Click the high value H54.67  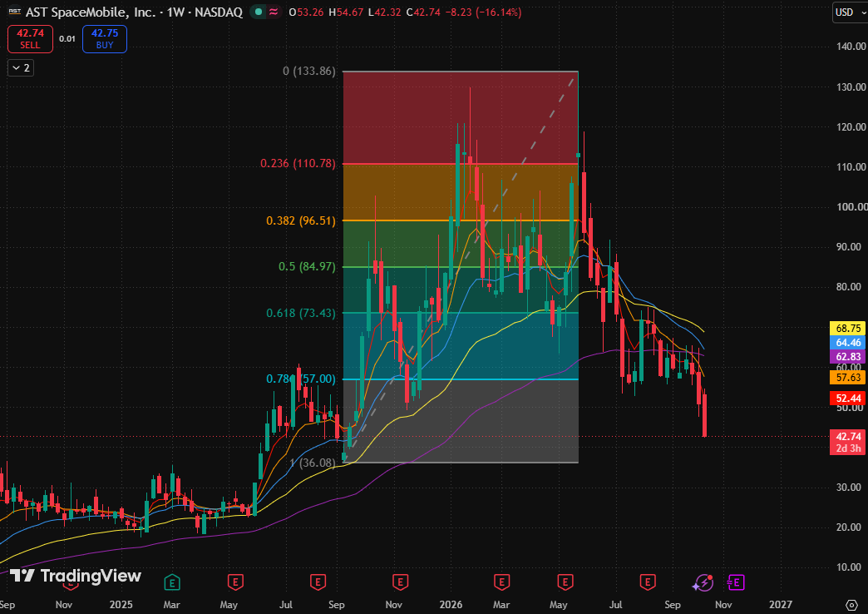click(346, 12)
